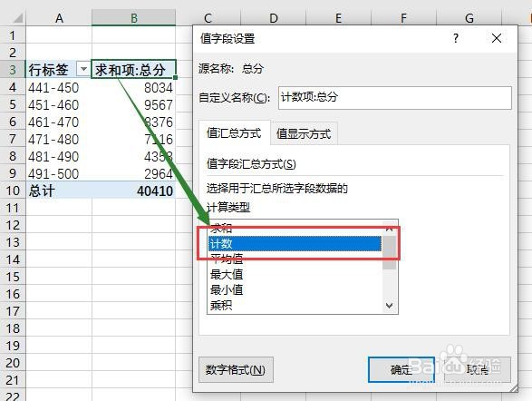
Task: Open the 行标签 filter dropdown arrow
Action: coord(83,69)
